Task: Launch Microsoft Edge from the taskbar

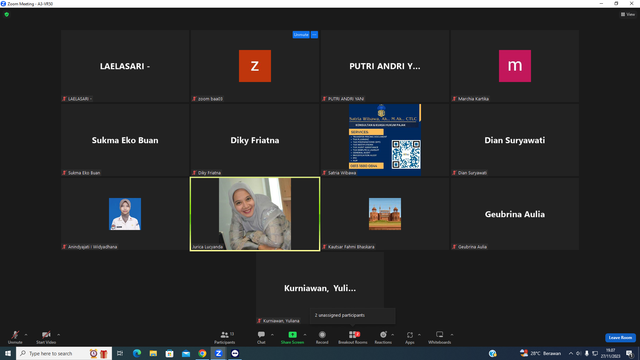Action: pos(137,353)
